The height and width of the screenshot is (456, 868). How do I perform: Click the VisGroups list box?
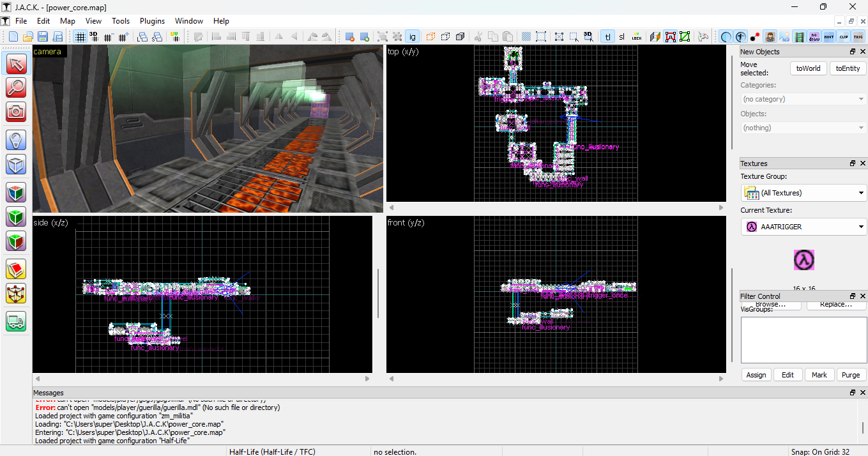[803, 340]
